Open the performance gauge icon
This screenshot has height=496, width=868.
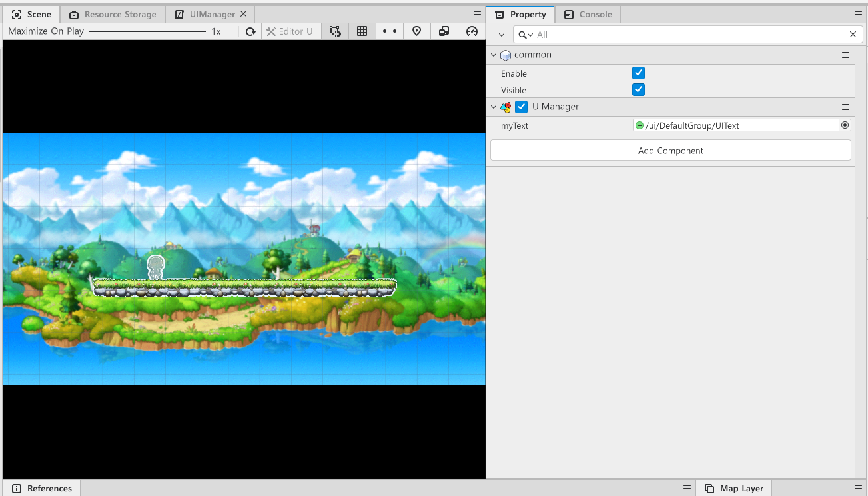click(x=472, y=31)
